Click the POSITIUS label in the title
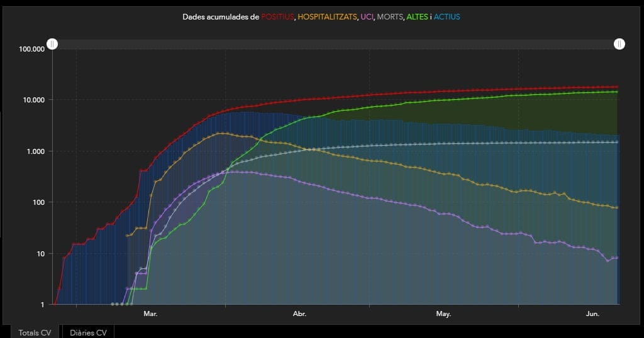 [277, 17]
